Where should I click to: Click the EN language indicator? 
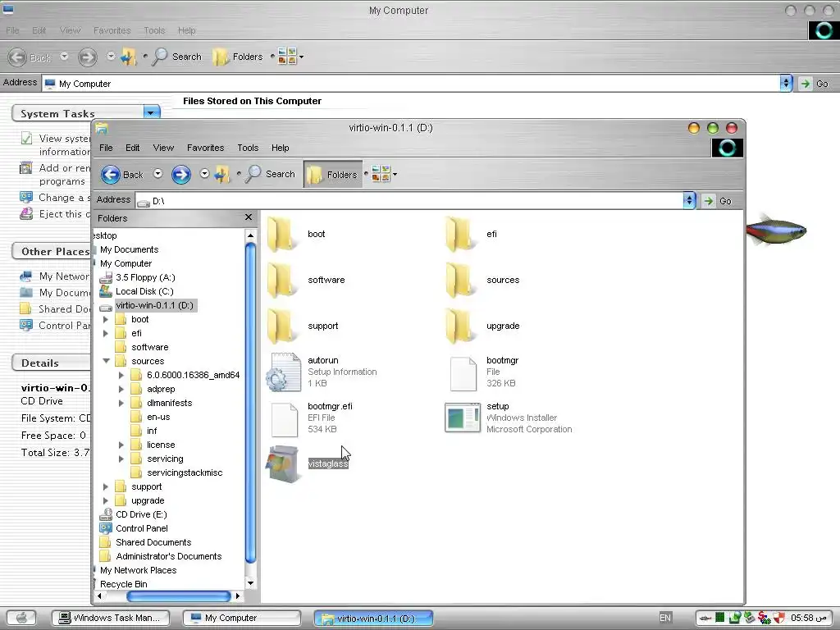[664, 618]
